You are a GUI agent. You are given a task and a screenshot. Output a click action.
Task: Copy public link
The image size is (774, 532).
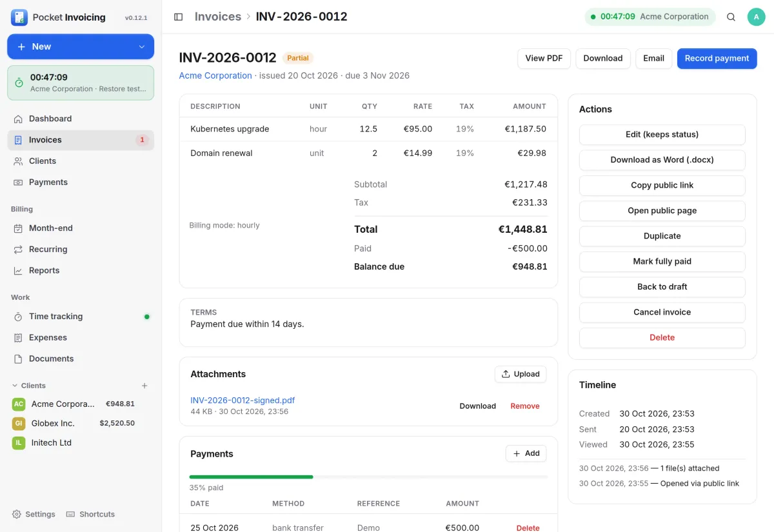[x=662, y=186]
